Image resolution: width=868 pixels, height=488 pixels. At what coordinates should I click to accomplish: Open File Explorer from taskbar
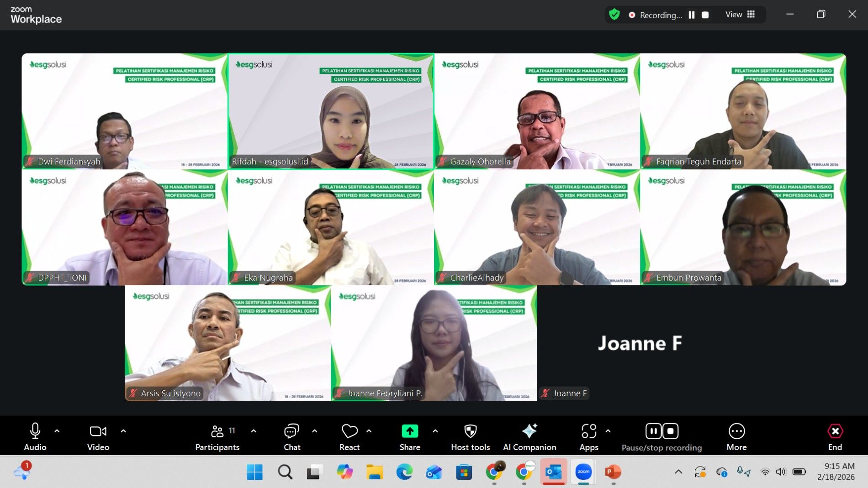tap(375, 472)
